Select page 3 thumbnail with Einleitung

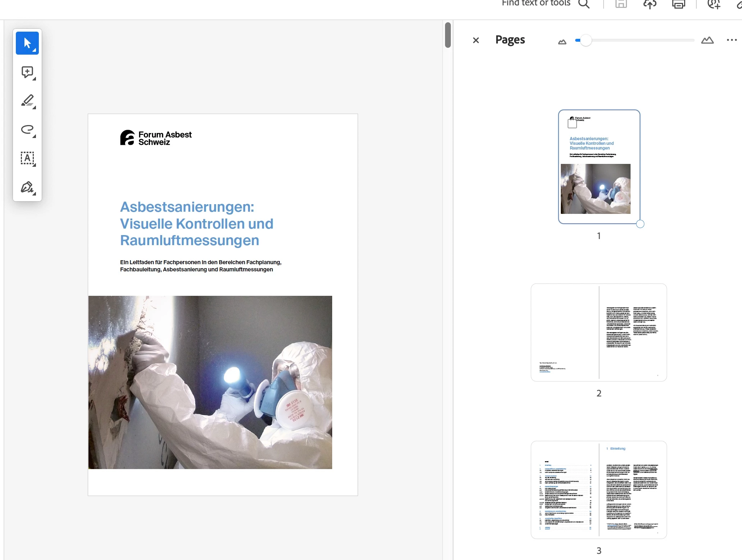599,490
